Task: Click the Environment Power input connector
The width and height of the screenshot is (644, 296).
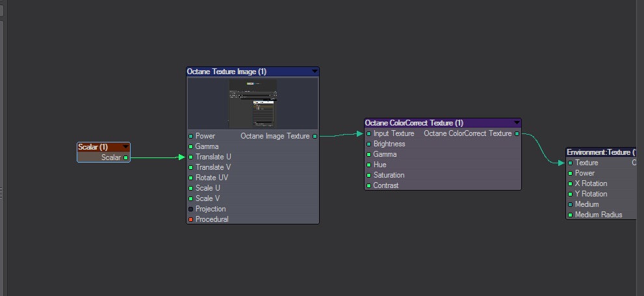Action: point(570,174)
